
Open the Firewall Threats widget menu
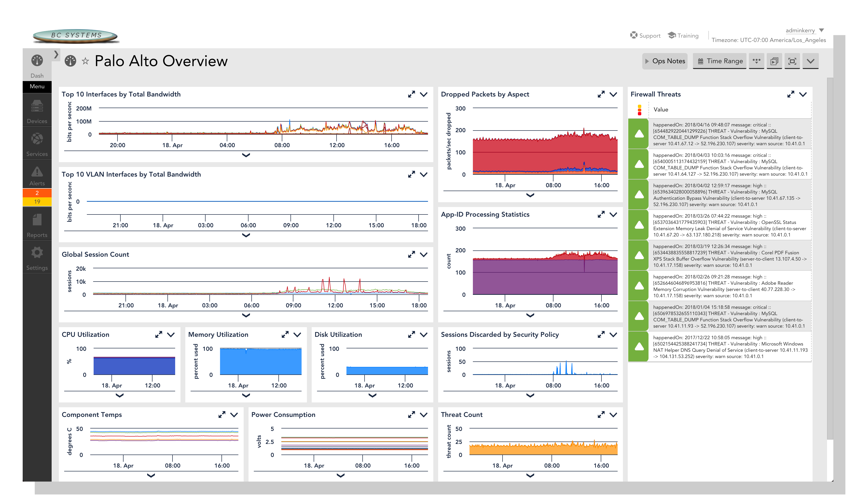(803, 94)
